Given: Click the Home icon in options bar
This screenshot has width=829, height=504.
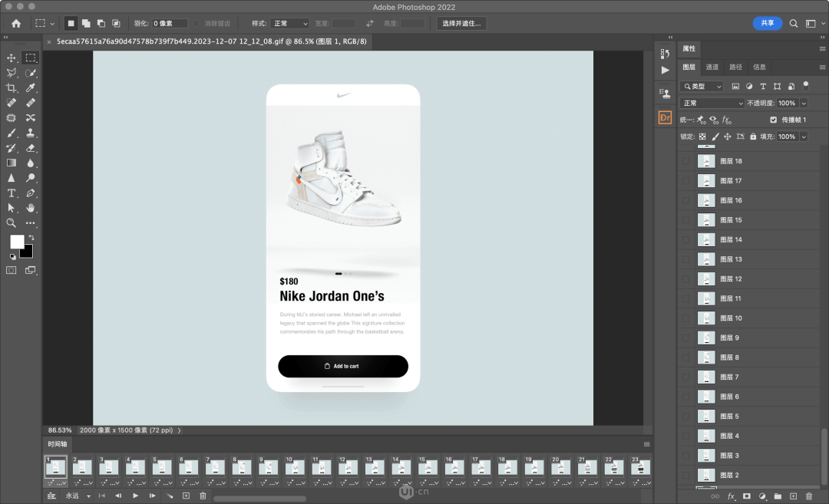Looking at the screenshot, I should click(16, 23).
